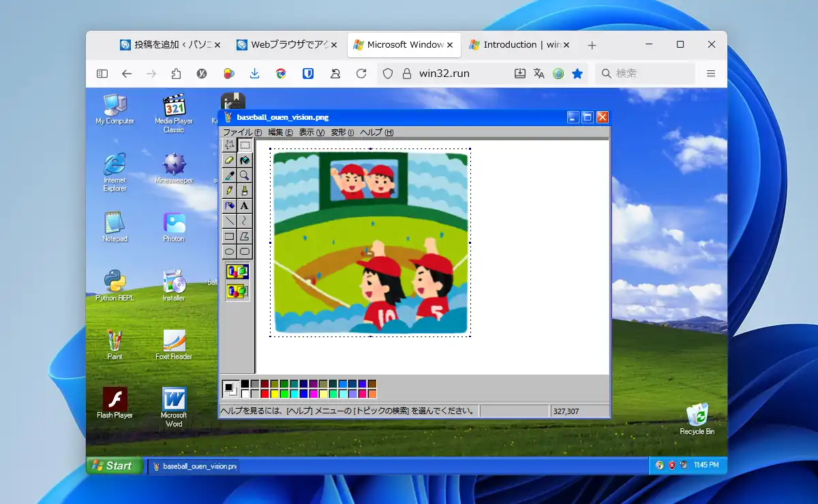Image resolution: width=818 pixels, height=504 pixels.
Task: Activate the Magnifier tool
Action: (x=245, y=176)
